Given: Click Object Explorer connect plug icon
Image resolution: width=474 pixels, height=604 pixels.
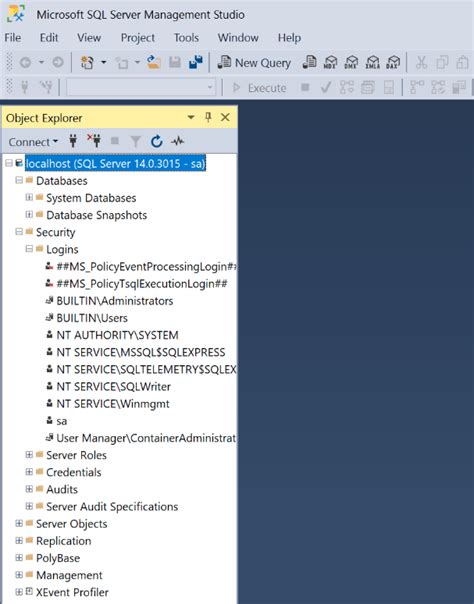Looking at the screenshot, I should [x=73, y=141].
